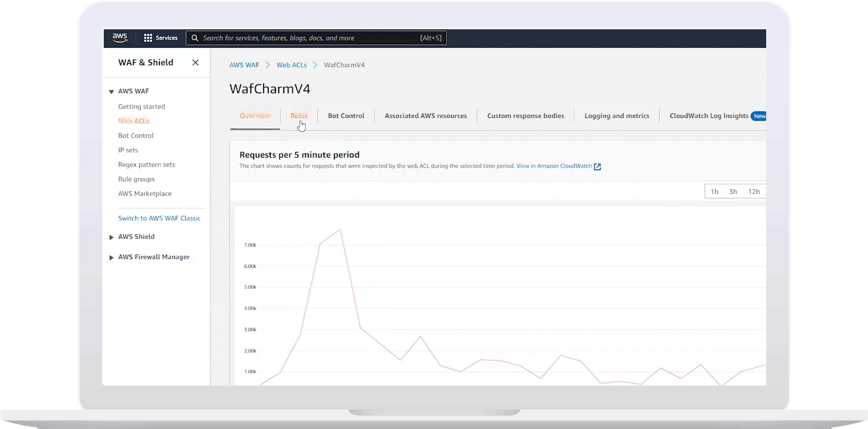Select the Overview tab

[255, 116]
